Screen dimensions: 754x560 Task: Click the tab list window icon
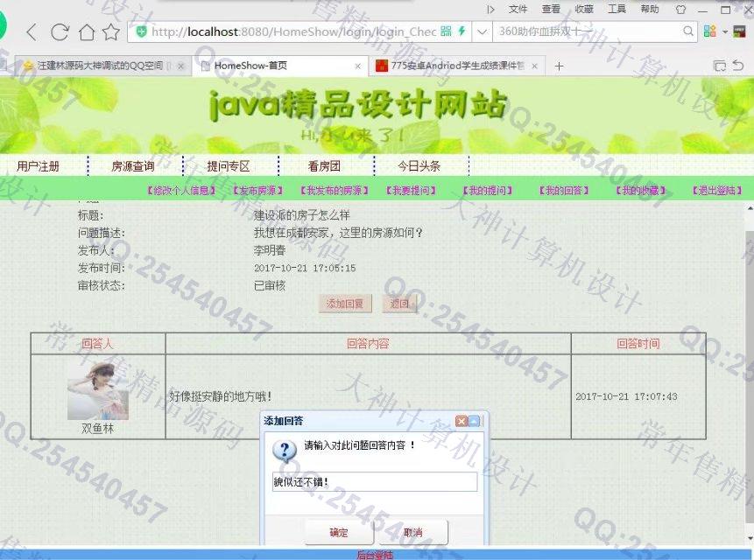point(719,66)
